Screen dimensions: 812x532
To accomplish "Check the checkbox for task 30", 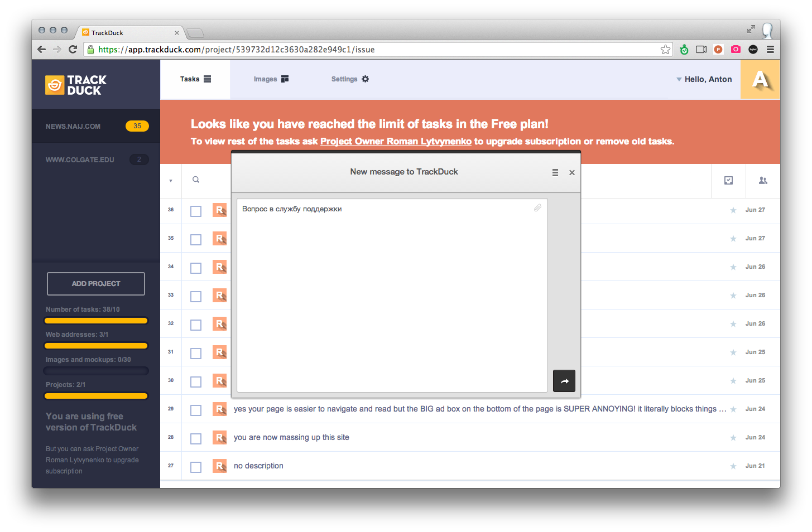I will (196, 382).
